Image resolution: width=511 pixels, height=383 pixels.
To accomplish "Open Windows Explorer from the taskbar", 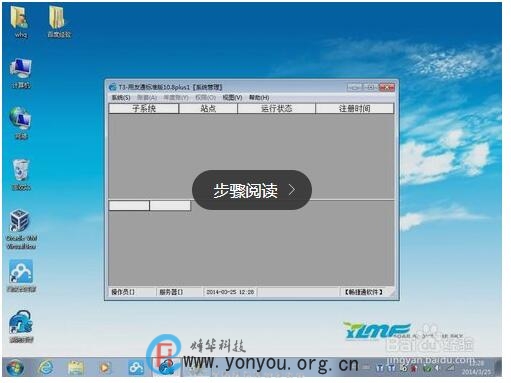I will pyautogui.click(x=76, y=368).
